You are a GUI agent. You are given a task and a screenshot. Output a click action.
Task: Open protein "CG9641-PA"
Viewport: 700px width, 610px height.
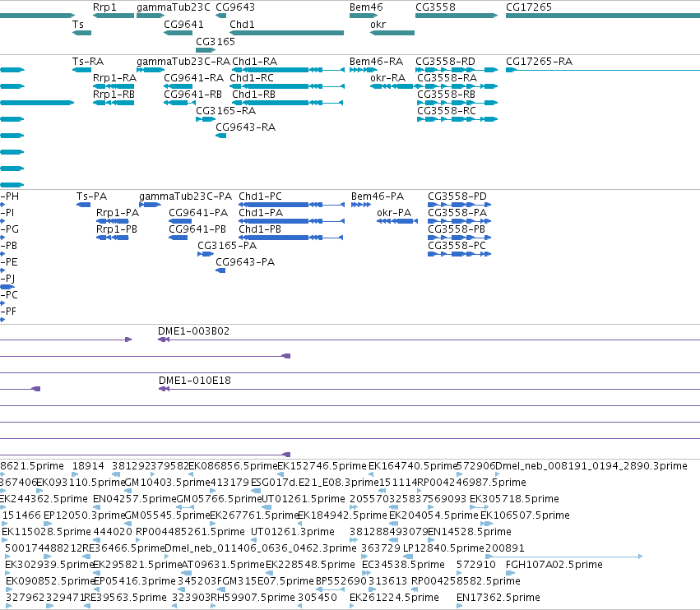[x=198, y=213]
